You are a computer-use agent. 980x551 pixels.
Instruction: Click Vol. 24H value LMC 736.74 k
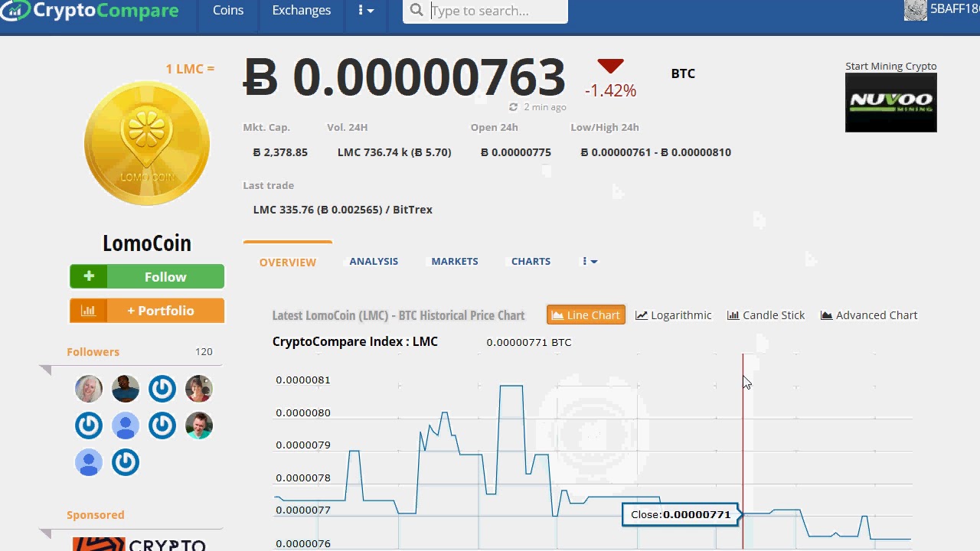[x=394, y=152]
